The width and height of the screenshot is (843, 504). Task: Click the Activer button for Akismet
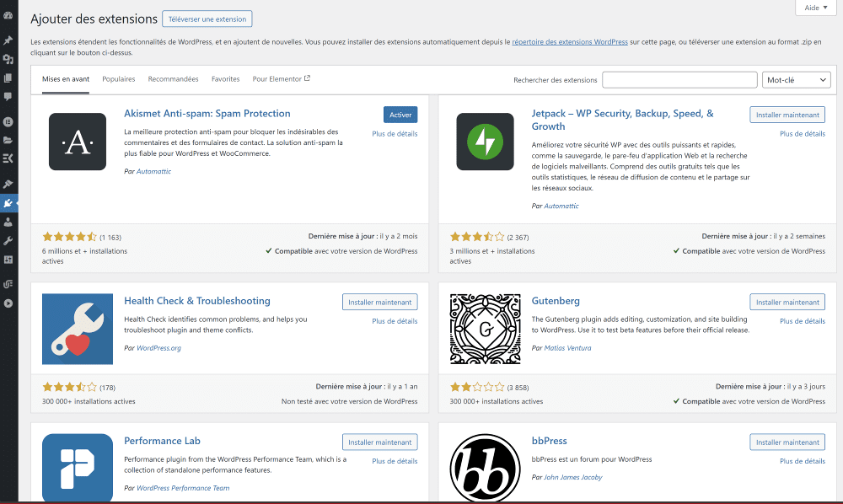[400, 115]
